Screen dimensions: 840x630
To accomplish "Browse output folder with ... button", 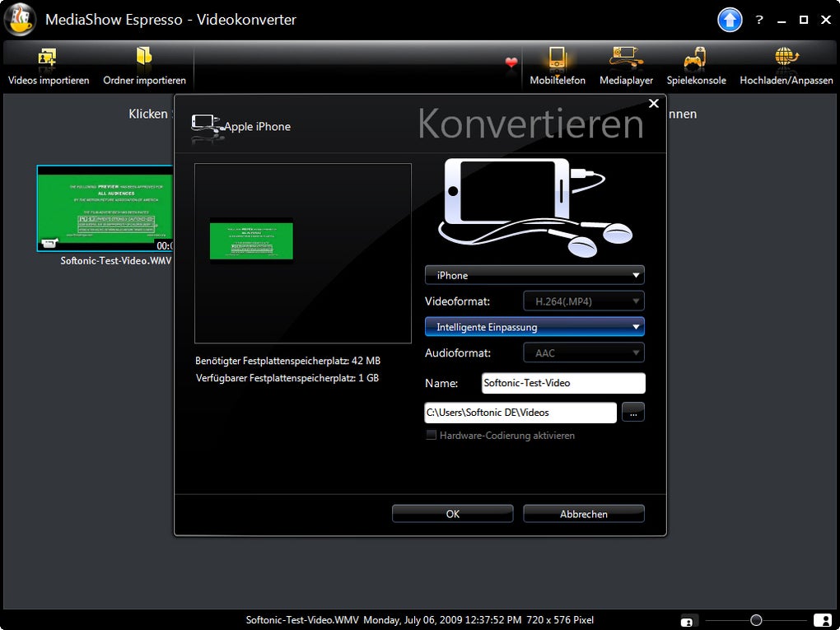I will point(633,413).
